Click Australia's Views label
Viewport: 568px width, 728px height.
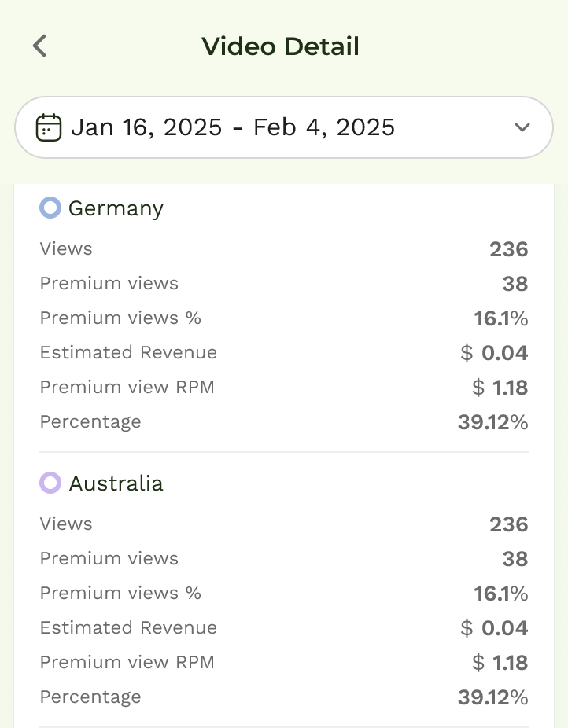[66, 524]
